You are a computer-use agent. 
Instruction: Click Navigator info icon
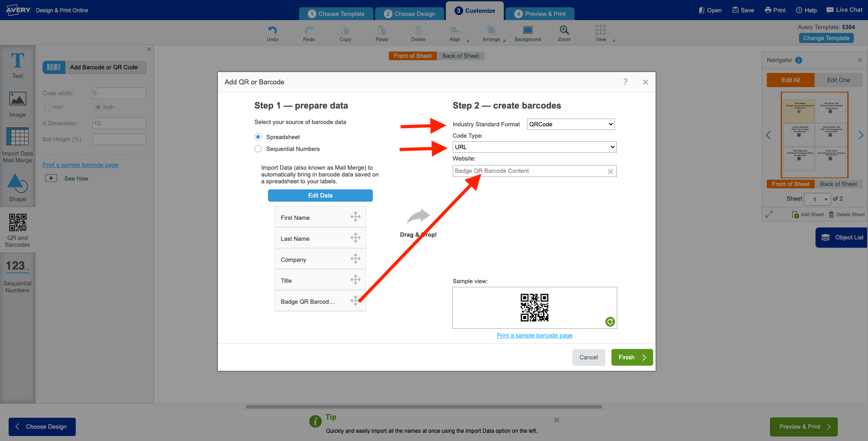tap(799, 60)
